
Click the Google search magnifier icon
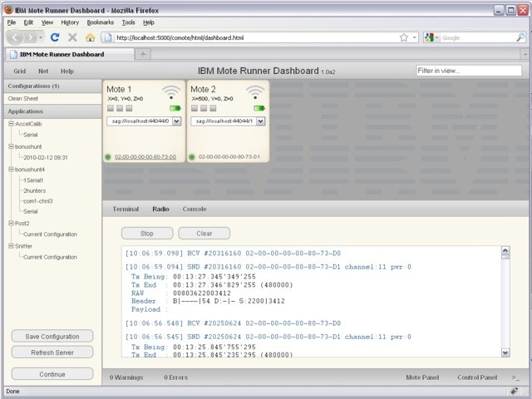[520, 37]
